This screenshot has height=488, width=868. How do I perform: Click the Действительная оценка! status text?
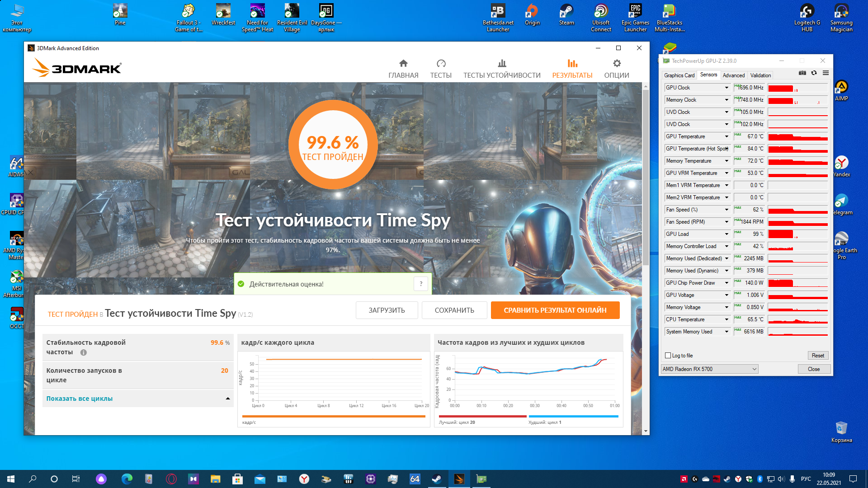click(x=286, y=284)
